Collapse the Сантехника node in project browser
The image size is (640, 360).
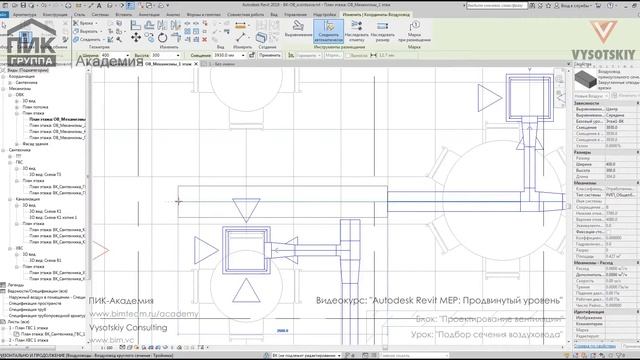[x=3, y=150]
